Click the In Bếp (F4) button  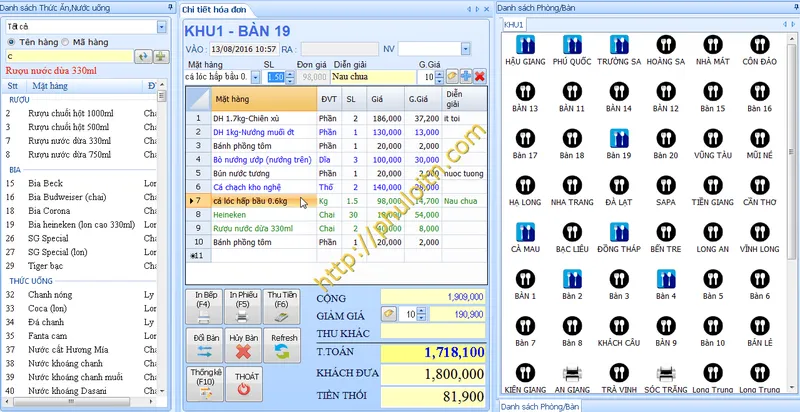point(203,307)
